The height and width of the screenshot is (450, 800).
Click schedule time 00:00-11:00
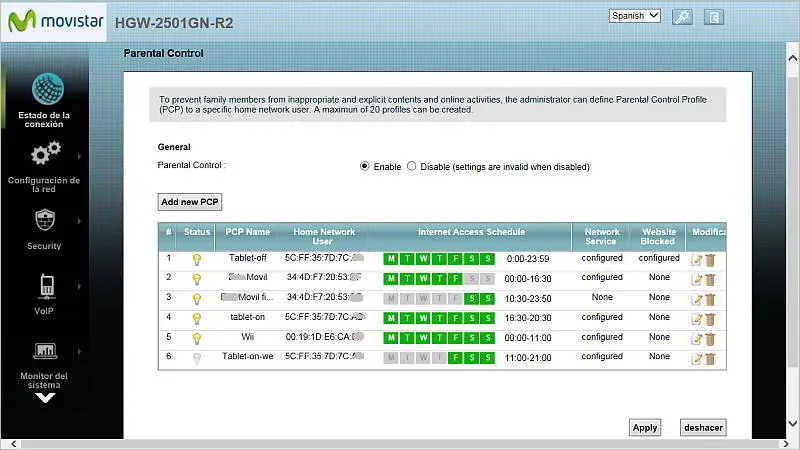pos(528,338)
